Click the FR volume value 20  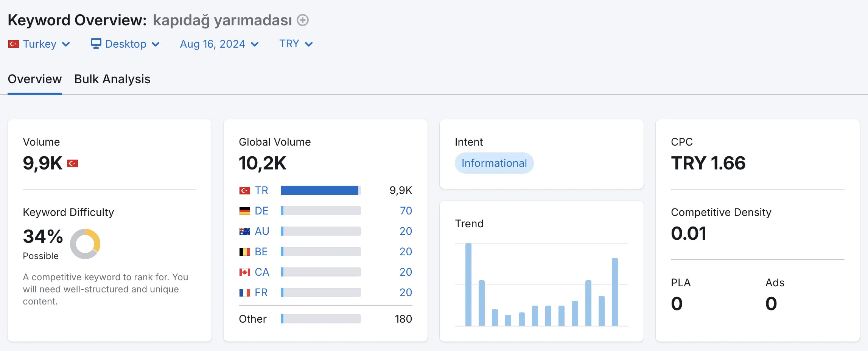[x=406, y=292]
